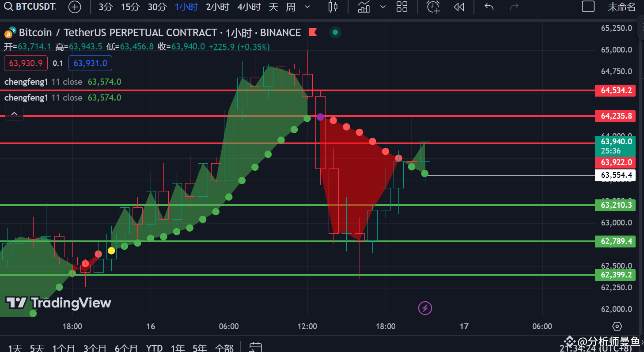
Task: Collapse the indicator list with chevron arrow
Action: (x=14, y=113)
